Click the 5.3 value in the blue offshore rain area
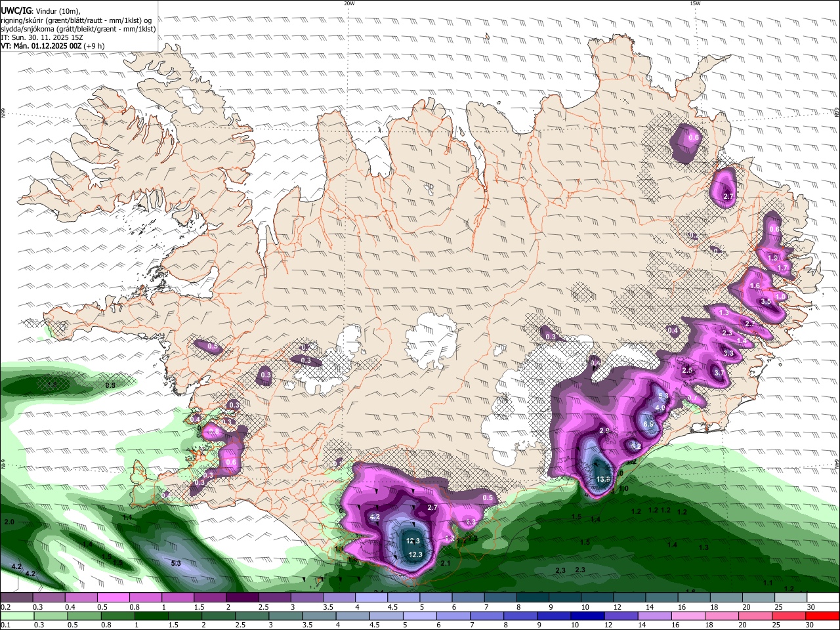840x630 pixels. tap(176, 563)
